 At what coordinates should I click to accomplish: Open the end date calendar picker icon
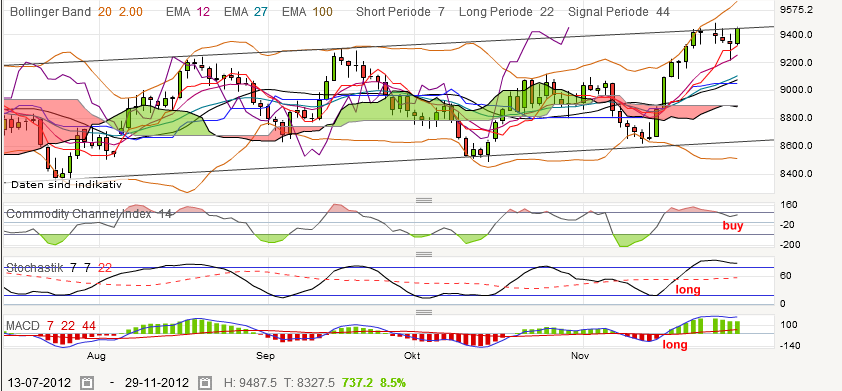coord(205,383)
